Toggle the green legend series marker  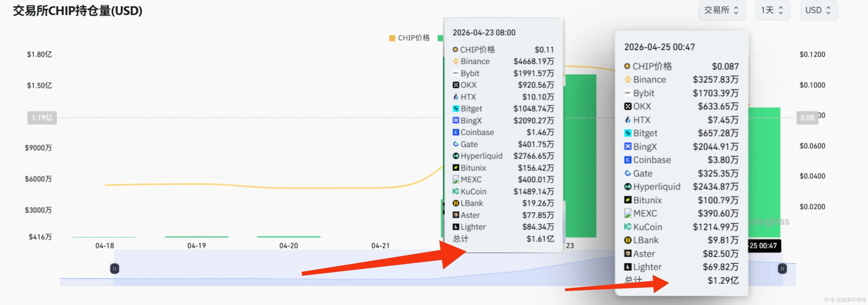[440, 38]
